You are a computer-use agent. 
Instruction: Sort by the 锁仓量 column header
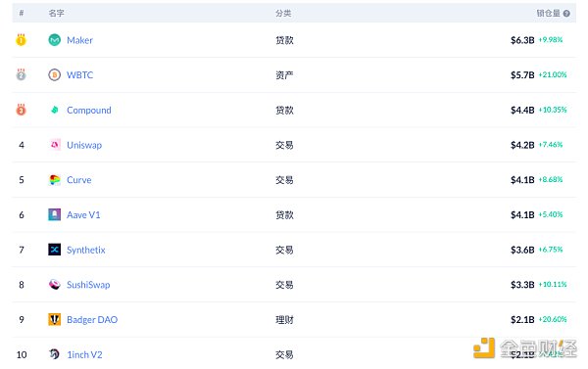tap(548, 14)
